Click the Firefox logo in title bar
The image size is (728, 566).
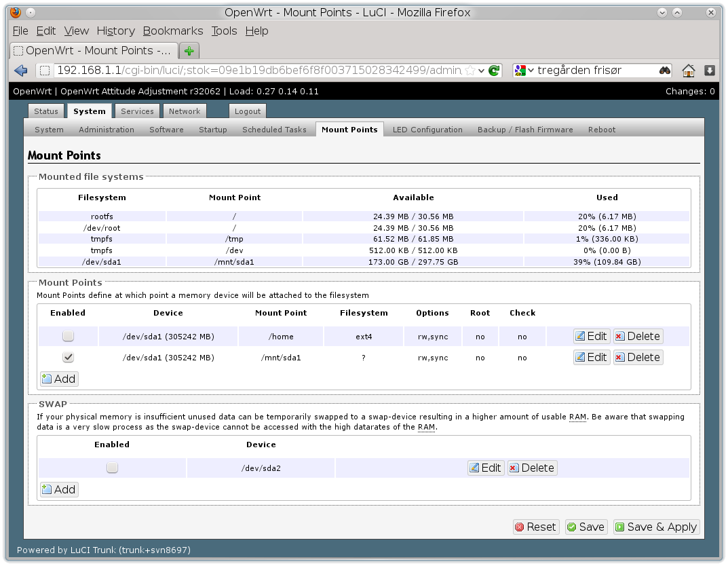[16, 12]
